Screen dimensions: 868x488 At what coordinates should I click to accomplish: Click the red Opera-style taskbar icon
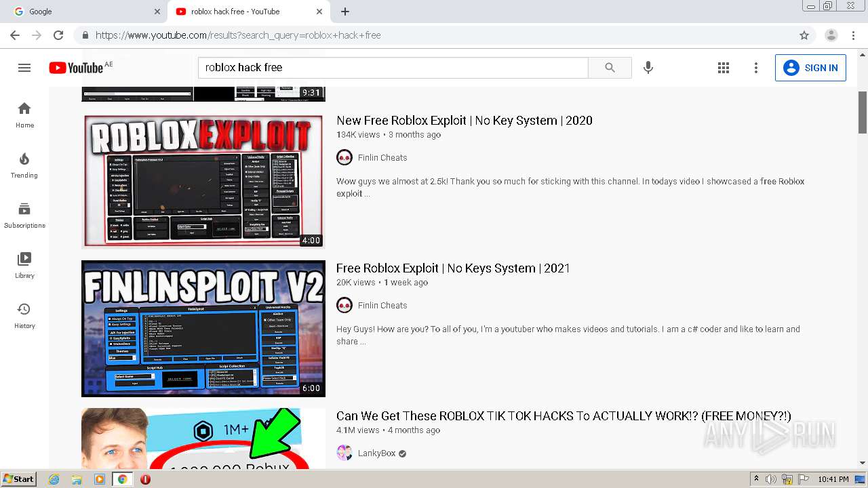145,479
